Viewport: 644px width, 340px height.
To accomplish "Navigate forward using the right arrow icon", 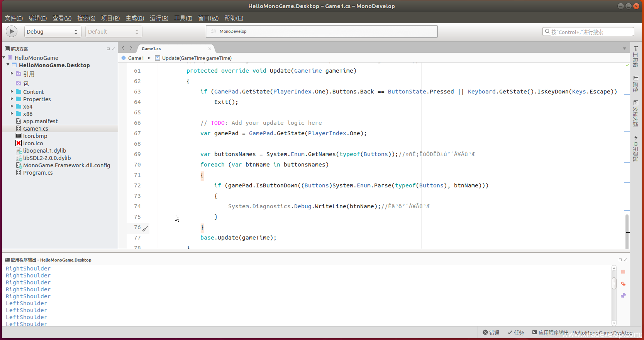I will click(131, 48).
